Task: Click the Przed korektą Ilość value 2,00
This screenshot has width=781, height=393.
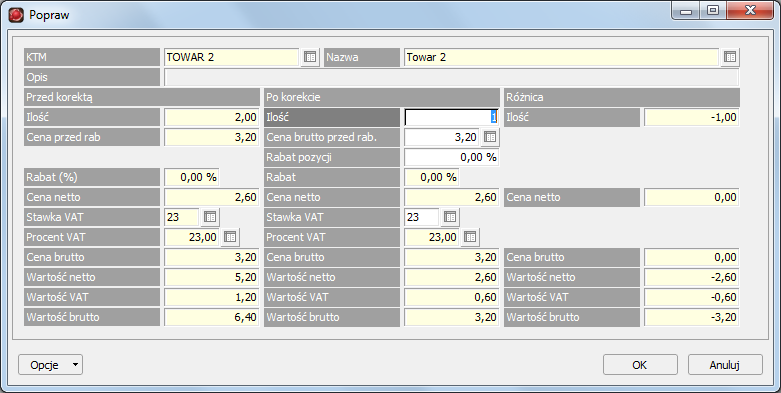Action: pos(212,117)
